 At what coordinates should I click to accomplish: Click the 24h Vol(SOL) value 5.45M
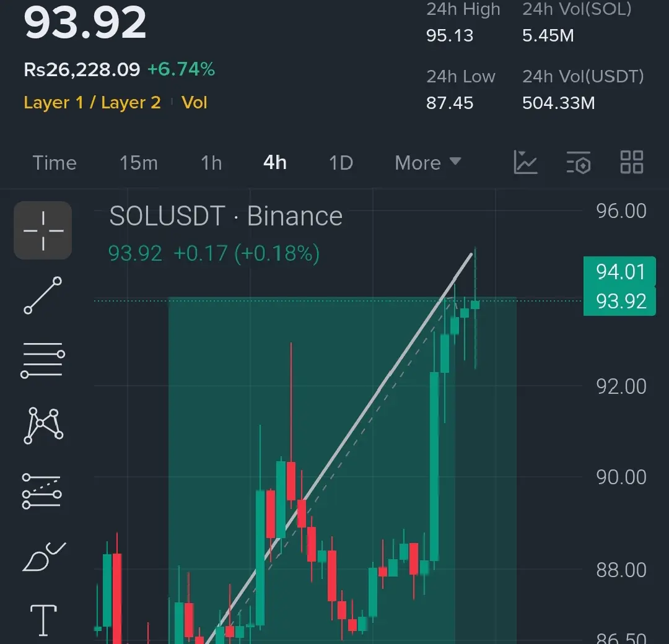click(x=548, y=36)
